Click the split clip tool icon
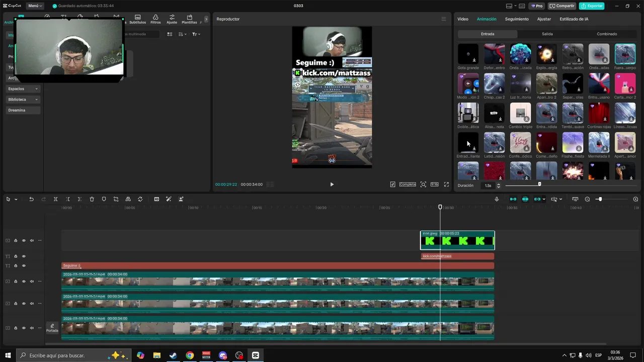The height and width of the screenshot is (362, 644). click(55, 199)
